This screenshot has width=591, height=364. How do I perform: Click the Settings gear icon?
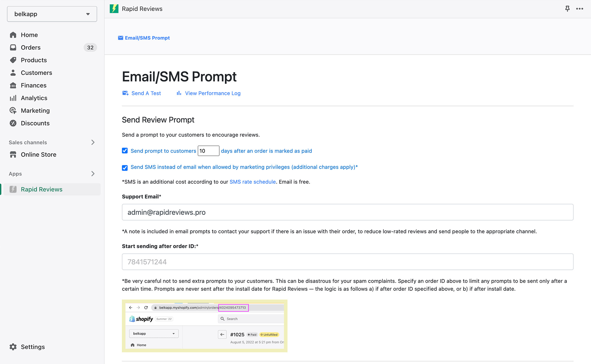click(13, 347)
